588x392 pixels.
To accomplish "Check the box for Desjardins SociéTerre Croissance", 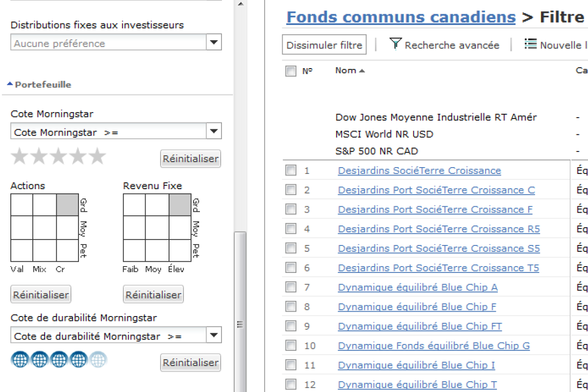I will [x=291, y=171].
